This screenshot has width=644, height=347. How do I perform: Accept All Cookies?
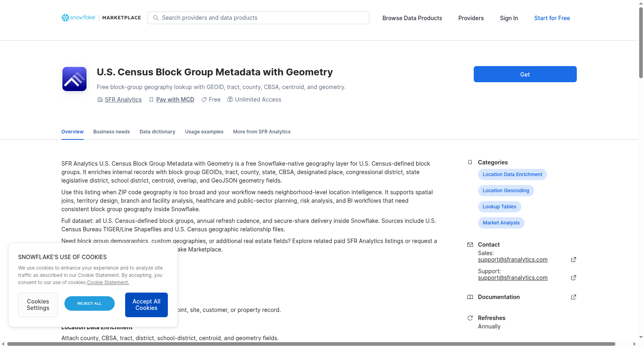coord(147,305)
